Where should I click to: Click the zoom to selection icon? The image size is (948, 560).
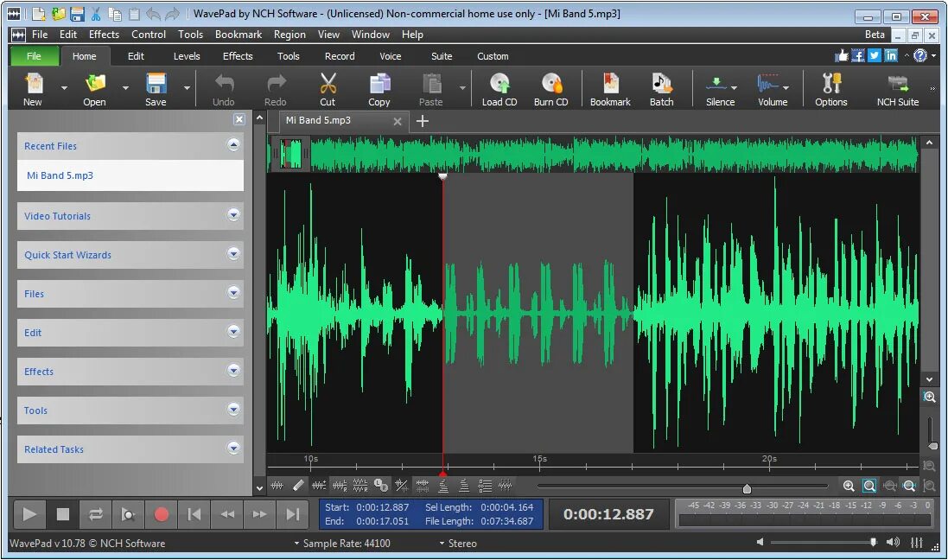point(869,486)
